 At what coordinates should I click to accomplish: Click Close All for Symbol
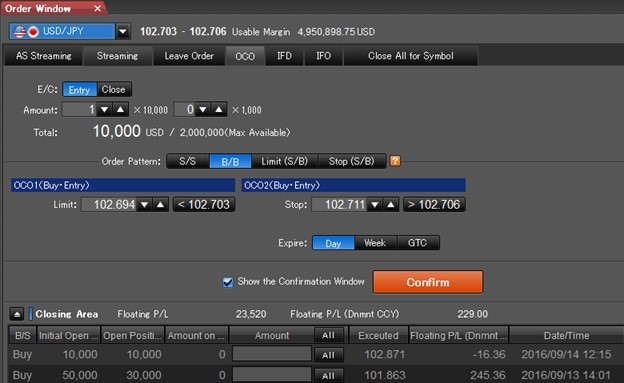pyautogui.click(x=411, y=56)
